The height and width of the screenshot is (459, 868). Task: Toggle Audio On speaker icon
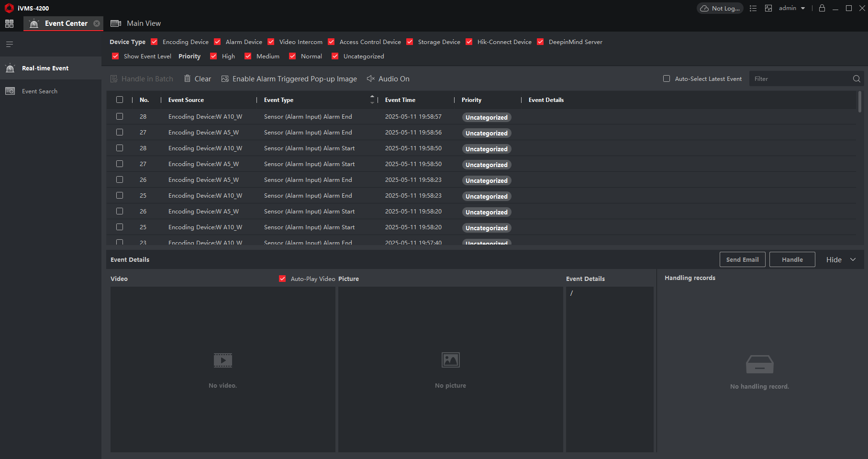tap(370, 78)
